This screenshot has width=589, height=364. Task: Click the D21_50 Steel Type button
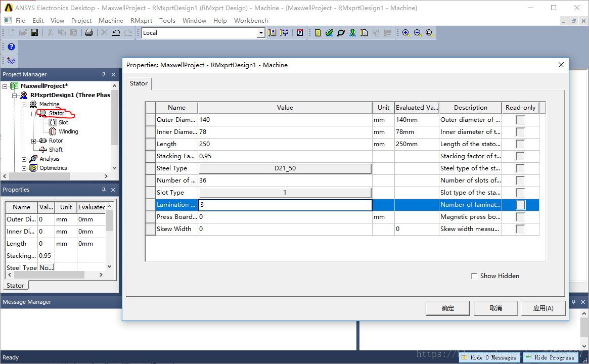[285, 168]
